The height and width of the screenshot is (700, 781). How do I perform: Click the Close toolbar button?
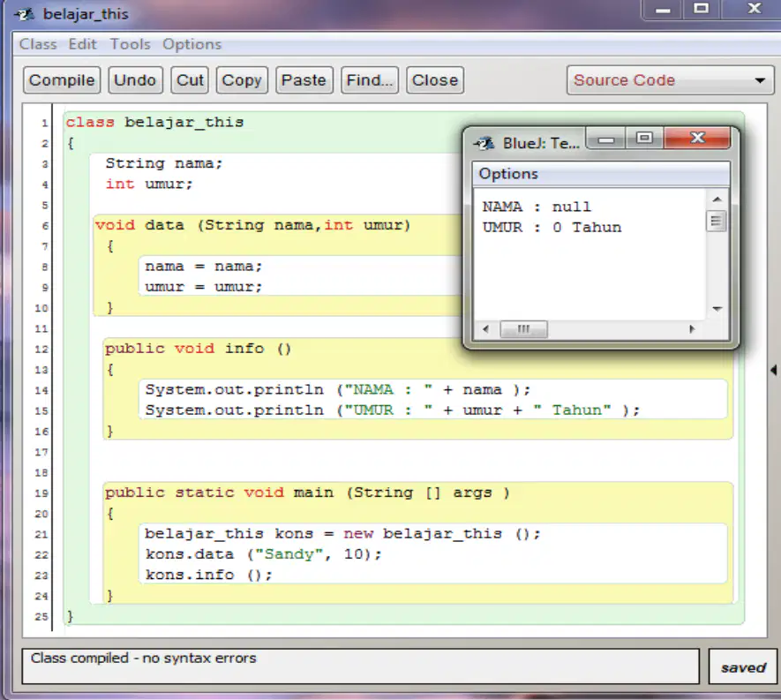pos(435,80)
